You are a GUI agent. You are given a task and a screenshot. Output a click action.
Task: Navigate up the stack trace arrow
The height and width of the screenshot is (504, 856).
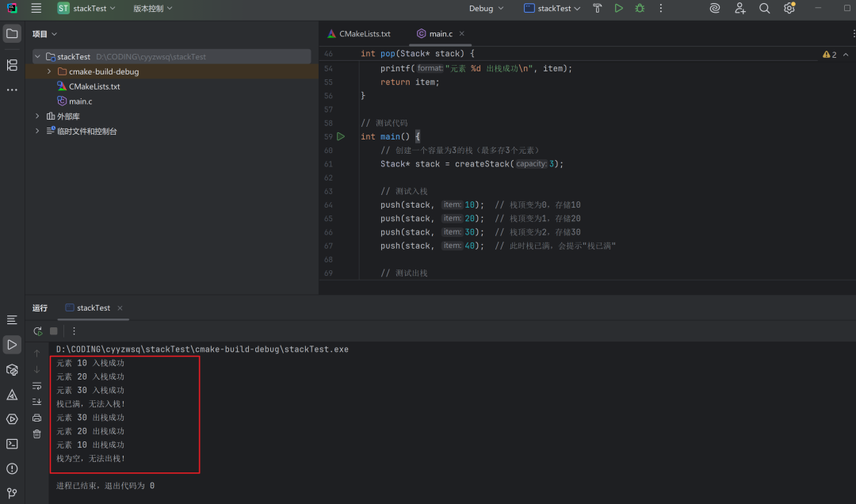36,353
